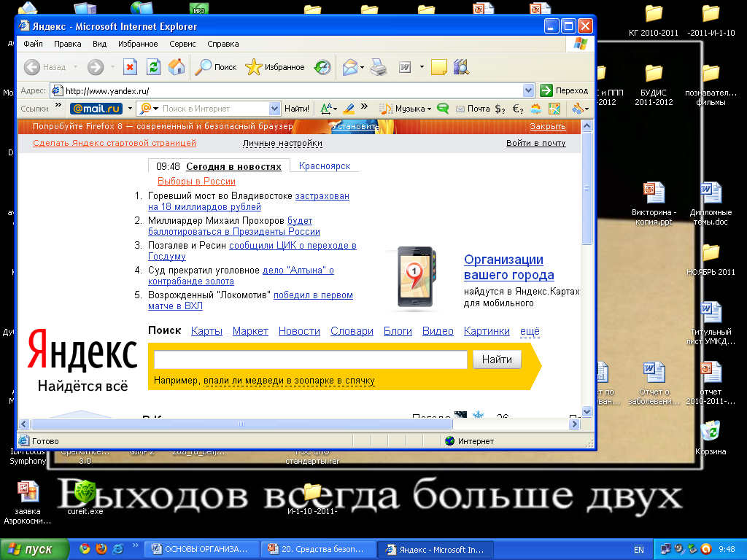Click the horizontal scrollbar right arrow

575,424
